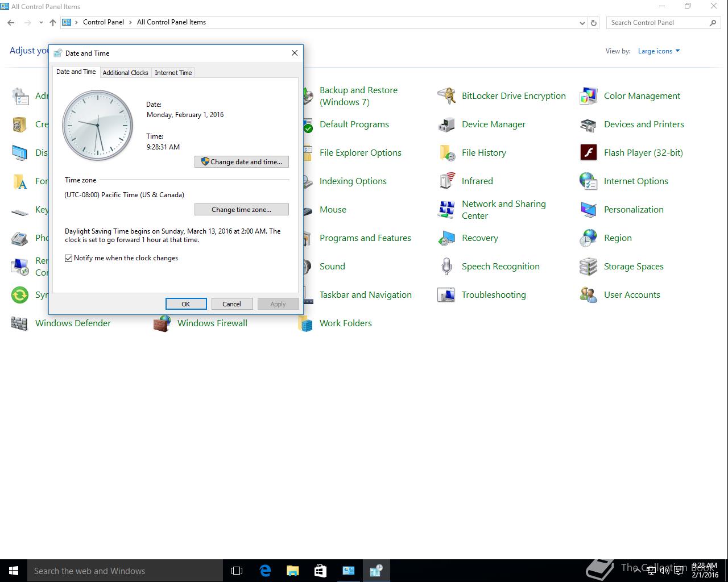Image resolution: width=728 pixels, height=582 pixels.
Task: Open the Windows Firewall brick wall icon
Action: tap(162, 323)
